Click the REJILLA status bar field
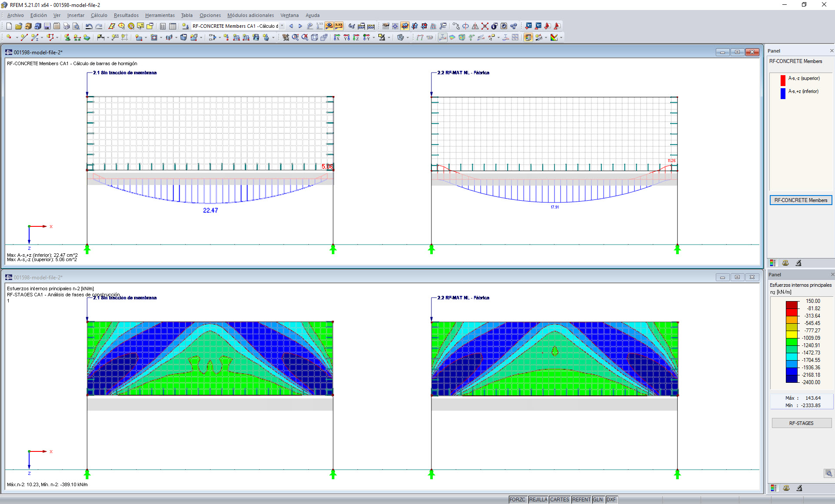This screenshot has width=835, height=504. click(x=538, y=500)
